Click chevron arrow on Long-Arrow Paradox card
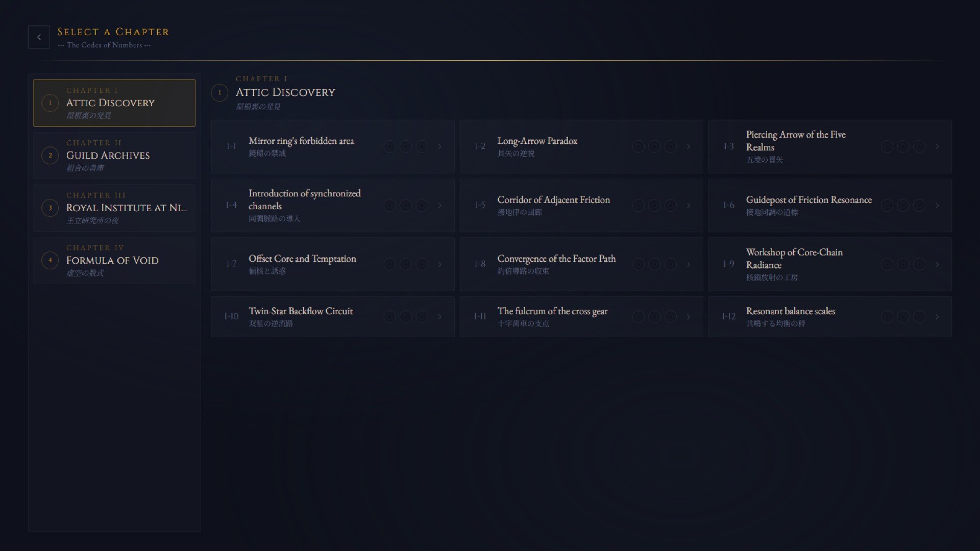980x551 pixels. pyautogui.click(x=689, y=147)
